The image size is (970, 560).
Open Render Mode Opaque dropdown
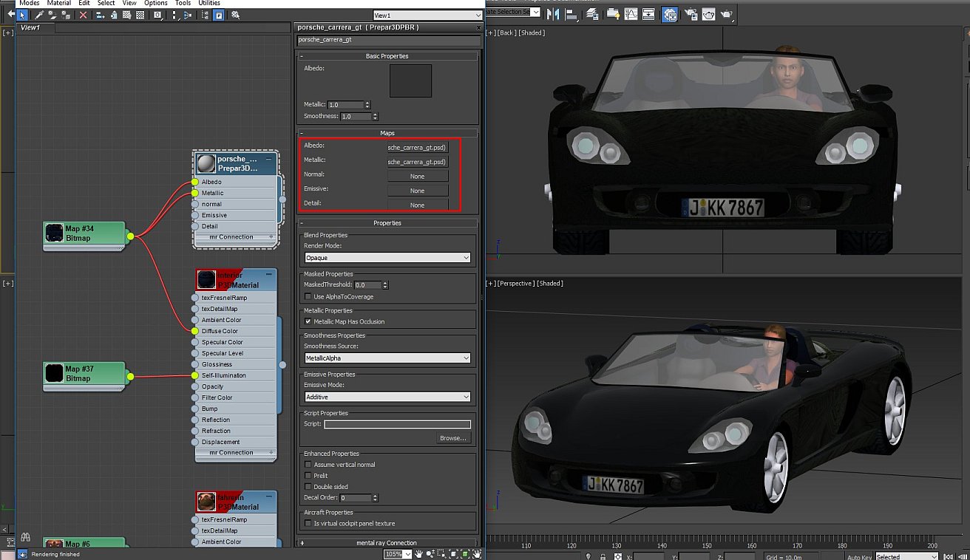pos(387,258)
